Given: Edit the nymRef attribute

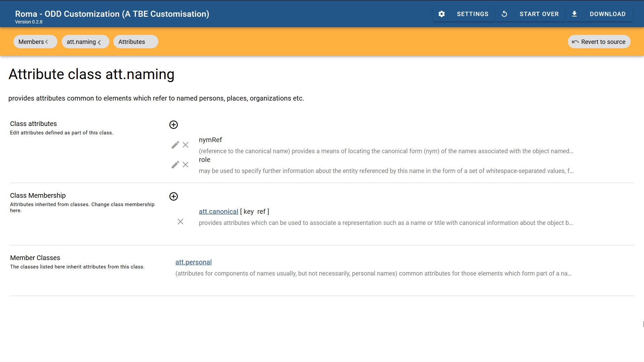Looking at the screenshot, I should tap(175, 145).
